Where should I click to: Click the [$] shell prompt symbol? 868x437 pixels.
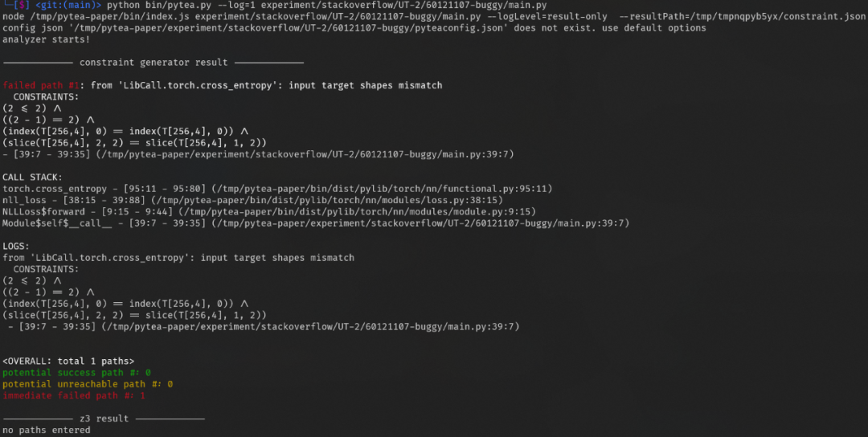coord(22,5)
